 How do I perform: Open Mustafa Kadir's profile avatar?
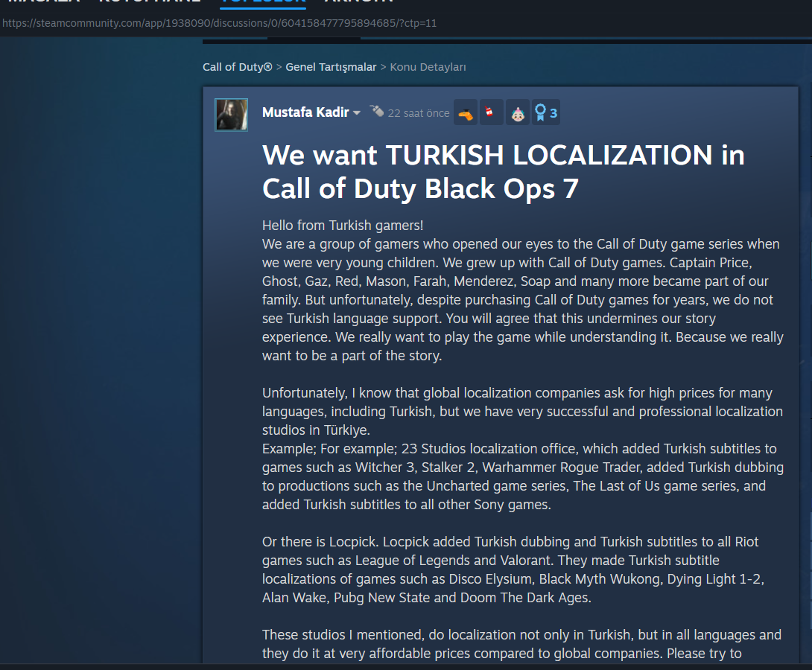[x=231, y=115]
